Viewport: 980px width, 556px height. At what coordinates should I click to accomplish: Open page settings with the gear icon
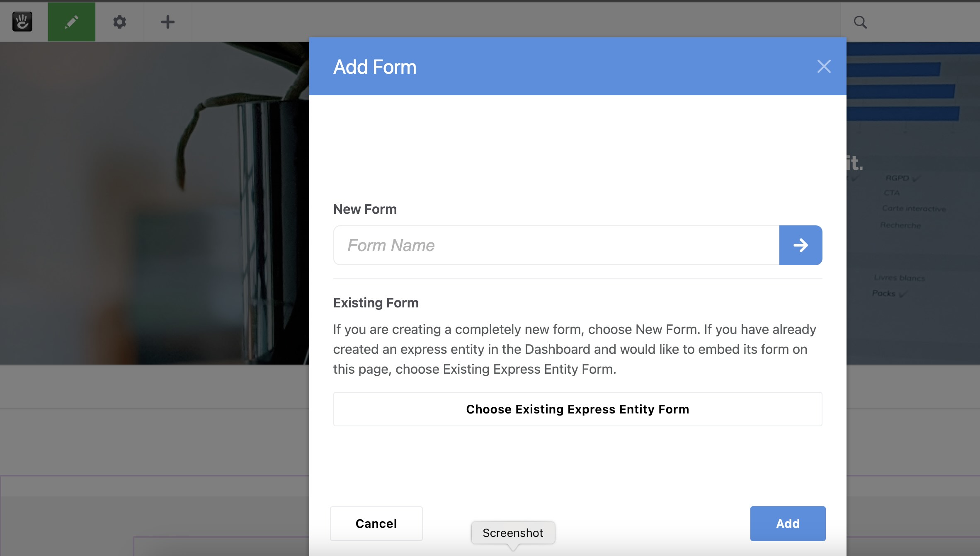click(x=120, y=22)
